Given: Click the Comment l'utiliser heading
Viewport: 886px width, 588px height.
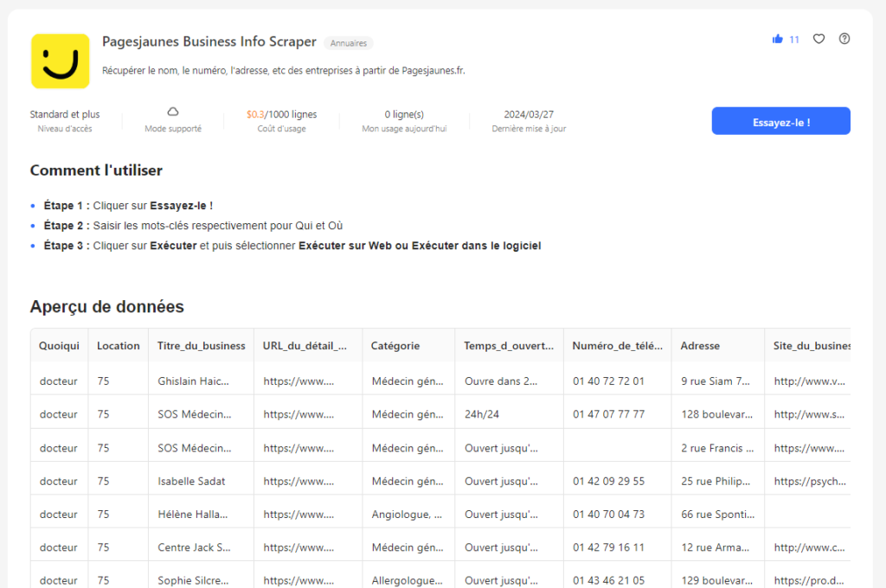Looking at the screenshot, I should [x=96, y=170].
